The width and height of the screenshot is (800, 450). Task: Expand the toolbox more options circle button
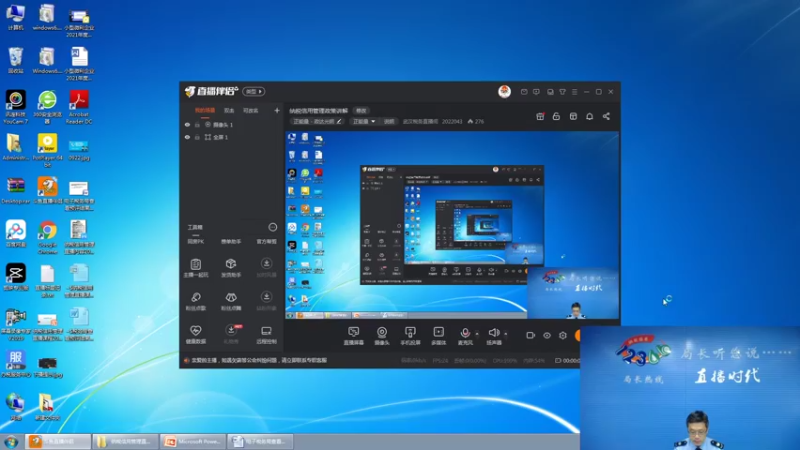[272, 227]
